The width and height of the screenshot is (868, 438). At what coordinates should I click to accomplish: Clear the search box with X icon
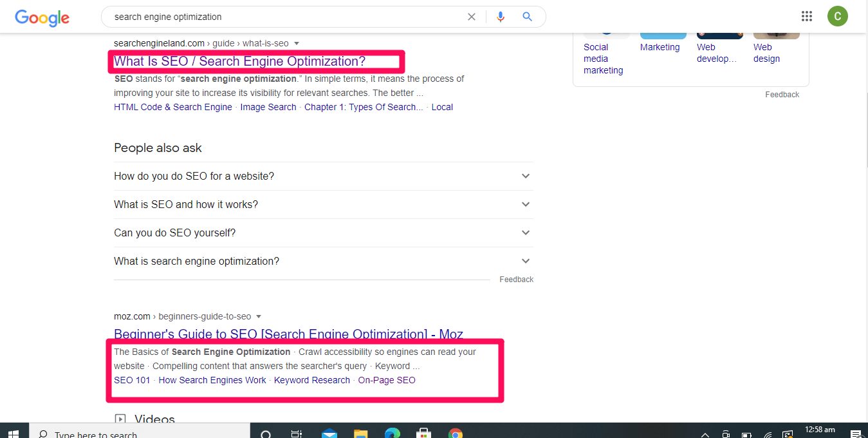point(472,17)
